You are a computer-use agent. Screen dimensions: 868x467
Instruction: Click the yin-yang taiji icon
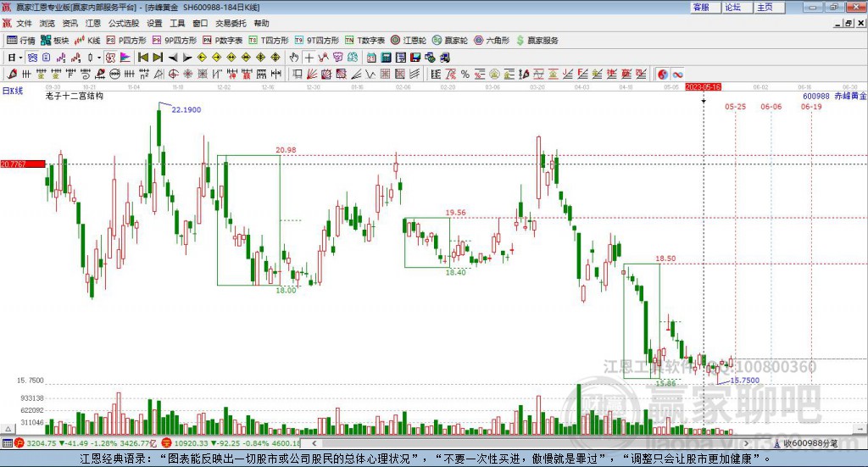point(663,74)
